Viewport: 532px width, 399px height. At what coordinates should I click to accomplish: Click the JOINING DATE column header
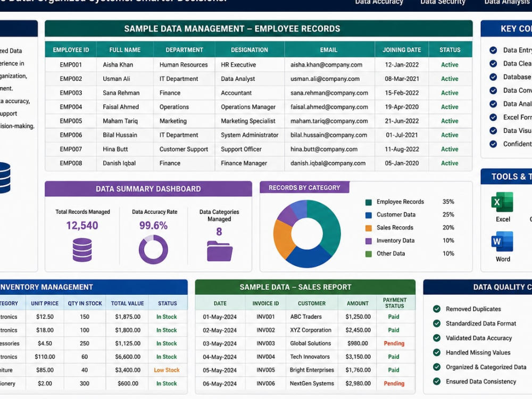402,50
